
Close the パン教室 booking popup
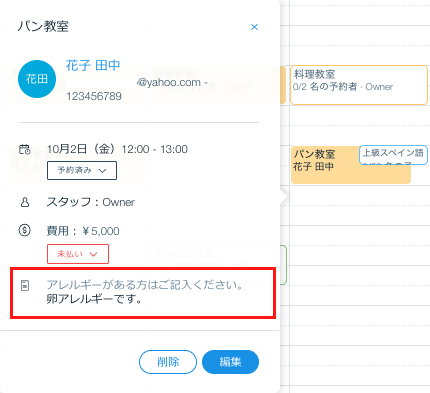click(x=254, y=27)
